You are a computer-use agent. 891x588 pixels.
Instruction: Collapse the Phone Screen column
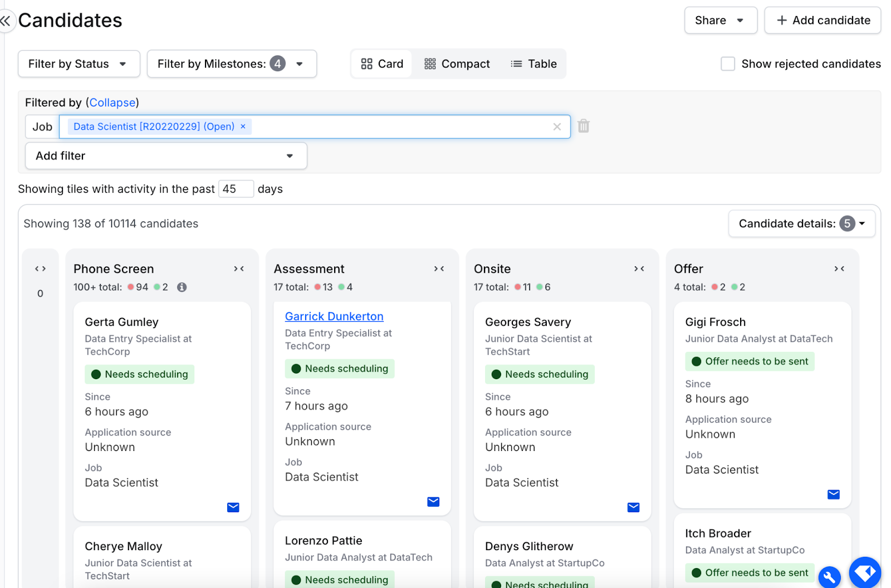[x=239, y=269]
